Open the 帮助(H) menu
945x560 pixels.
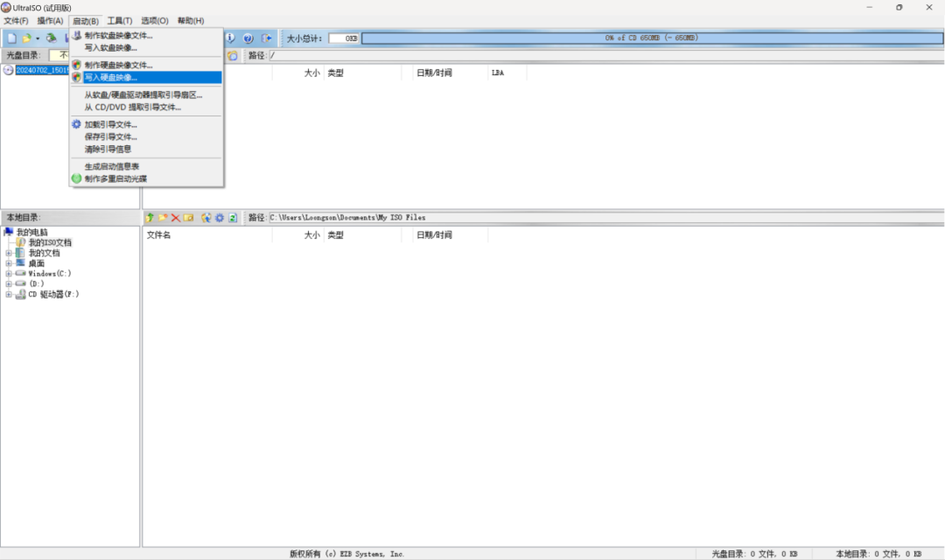click(191, 20)
